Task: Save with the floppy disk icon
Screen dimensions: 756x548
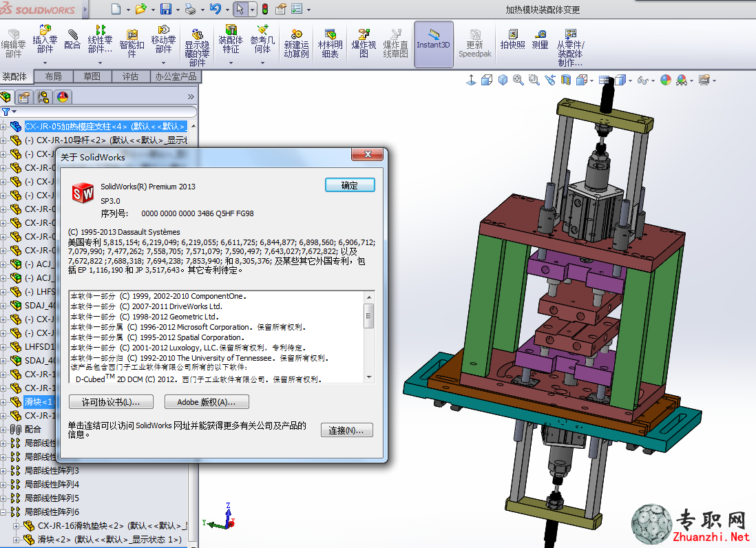Action: 165,9
